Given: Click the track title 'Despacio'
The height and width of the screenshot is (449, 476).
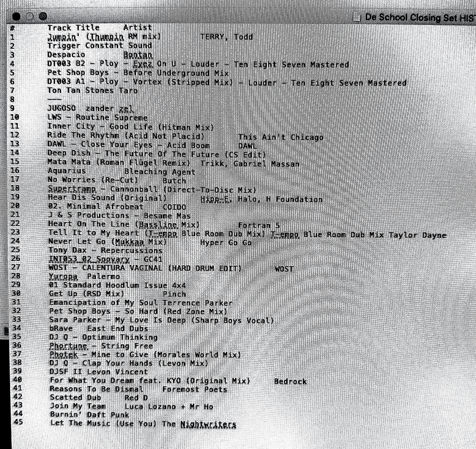Looking at the screenshot, I should click(x=66, y=55).
